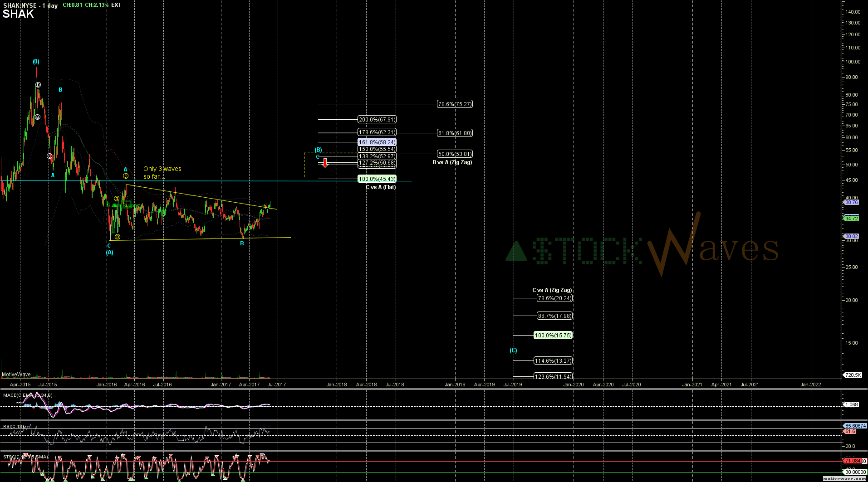Image resolution: width=868 pixels, height=482 pixels.
Task: Select the highlighted 161.8%(58.24) label
Action: [377, 142]
